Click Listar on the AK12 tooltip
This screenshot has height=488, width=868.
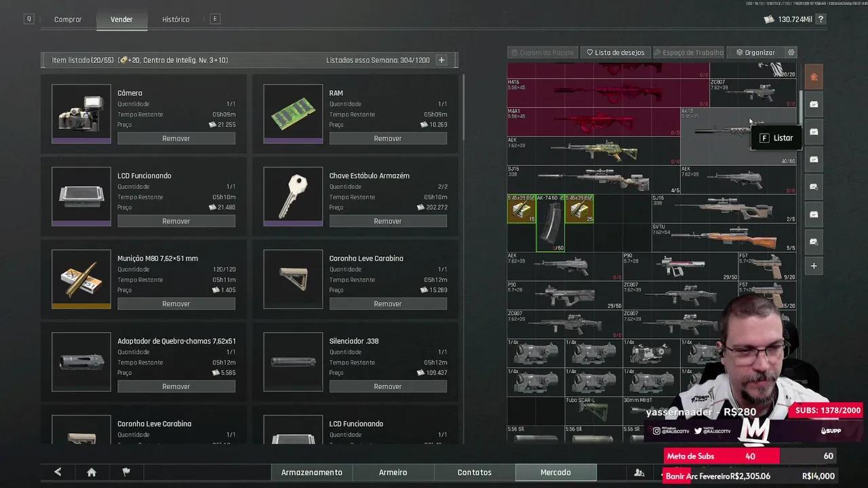776,138
